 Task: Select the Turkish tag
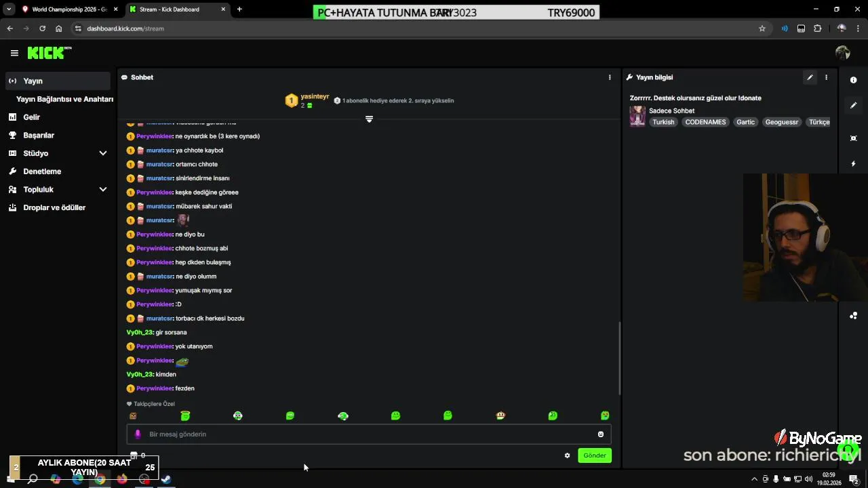click(663, 122)
